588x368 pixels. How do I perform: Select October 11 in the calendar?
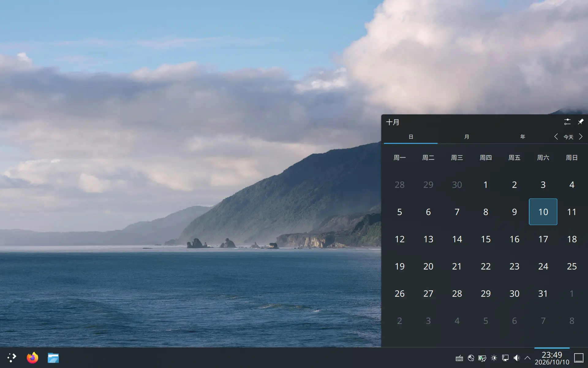(572, 212)
